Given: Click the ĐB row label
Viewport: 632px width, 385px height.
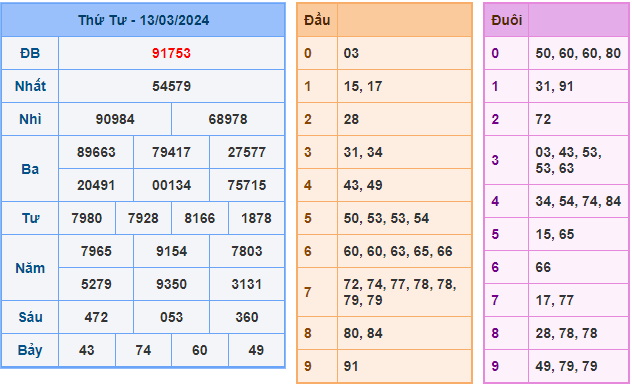Looking at the screenshot, I should point(30,53).
